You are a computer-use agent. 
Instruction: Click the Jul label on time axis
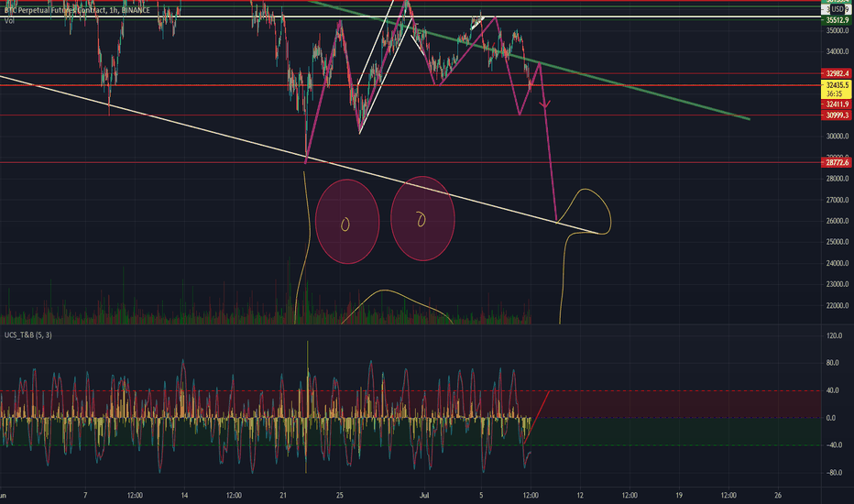[424, 495]
